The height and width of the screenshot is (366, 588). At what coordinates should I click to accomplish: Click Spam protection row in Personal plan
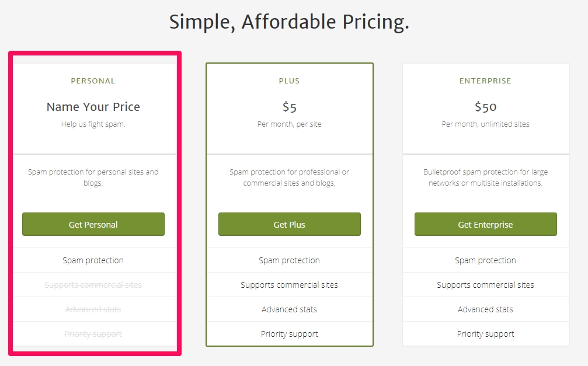pos(93,260)
